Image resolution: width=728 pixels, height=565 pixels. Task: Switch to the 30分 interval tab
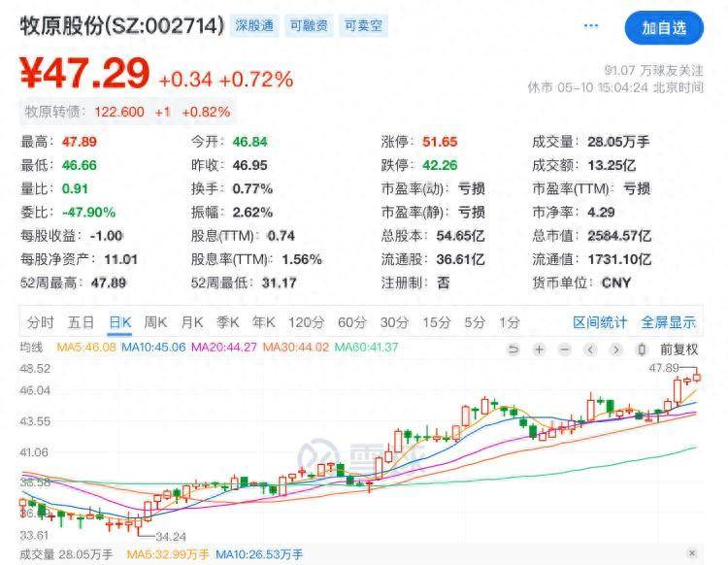tap(394, 322)
